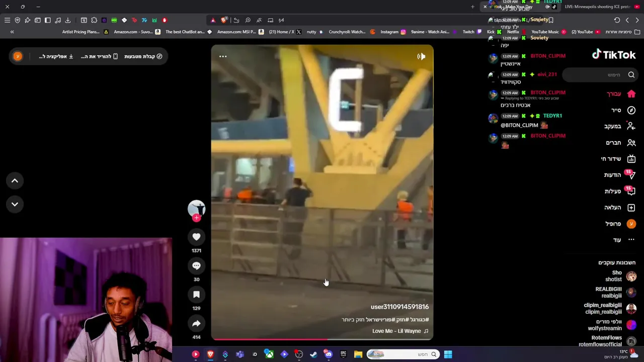Screen dimensions: 644x362
Task: Click the Get Coins button
Action: tap(143, 56)
